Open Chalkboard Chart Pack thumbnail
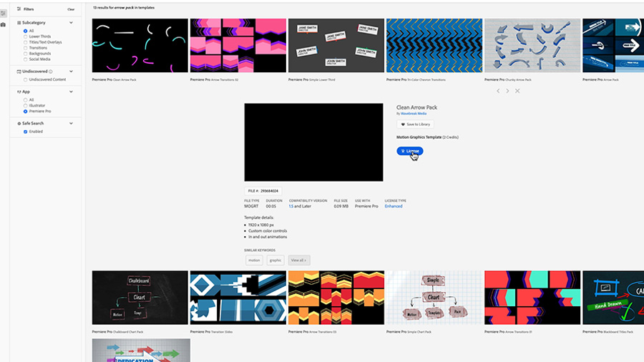The width and height of the screenshot is (644, 362). 140,298
